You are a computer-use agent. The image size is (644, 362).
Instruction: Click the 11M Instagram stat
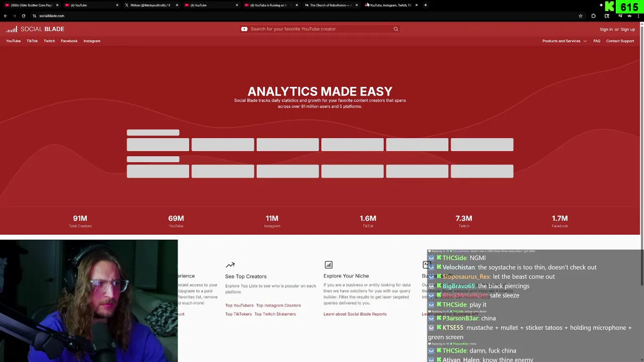tap(272, 221)
